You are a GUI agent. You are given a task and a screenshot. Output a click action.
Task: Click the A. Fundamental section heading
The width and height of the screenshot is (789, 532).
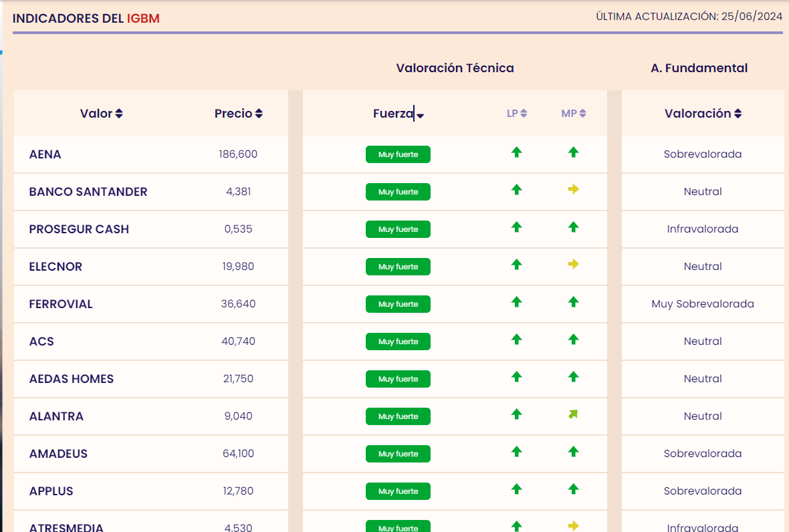click(699, 68)
